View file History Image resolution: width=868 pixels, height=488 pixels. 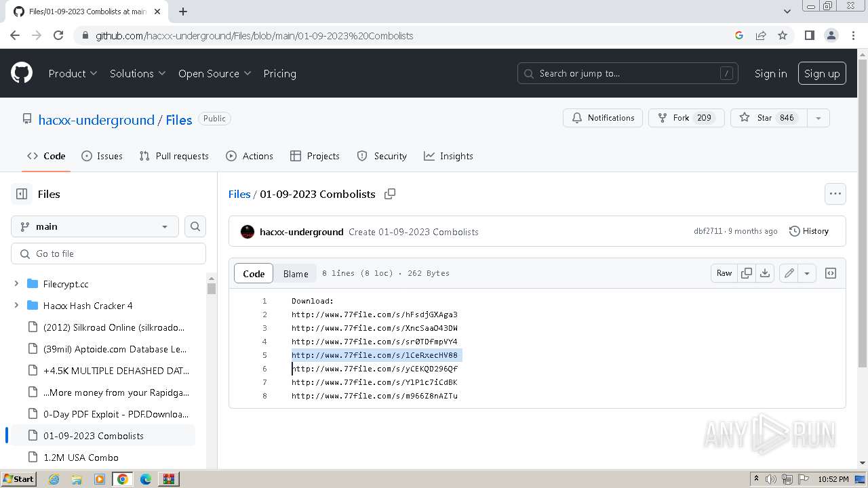click(809, 231)
